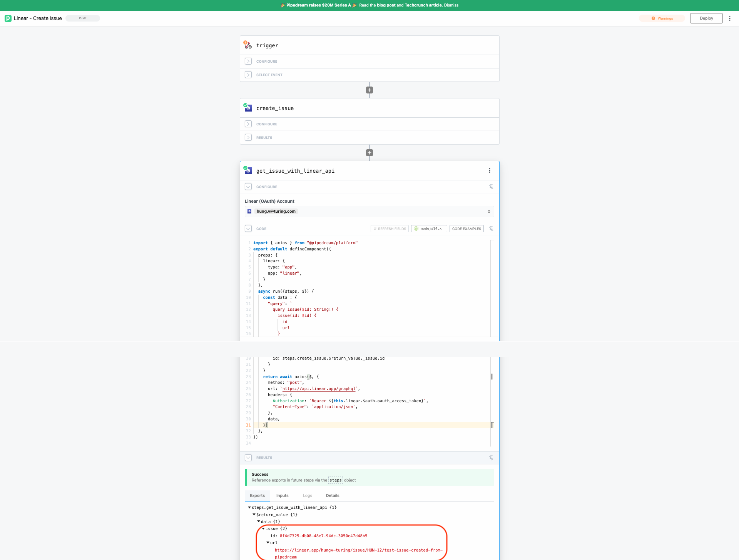Open the top-right three-dot menu
This screenshot has width=739, height=560.
coord(731,18)
